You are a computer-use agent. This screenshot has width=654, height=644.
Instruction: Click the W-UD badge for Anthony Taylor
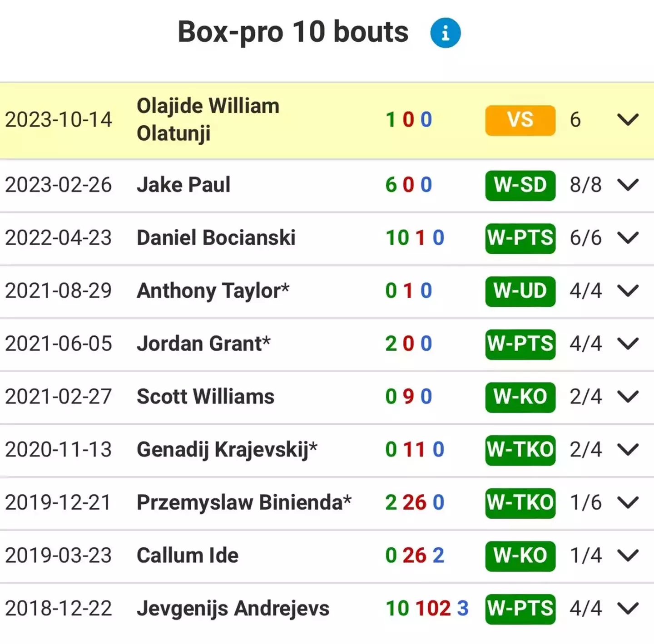coord(520,292)
